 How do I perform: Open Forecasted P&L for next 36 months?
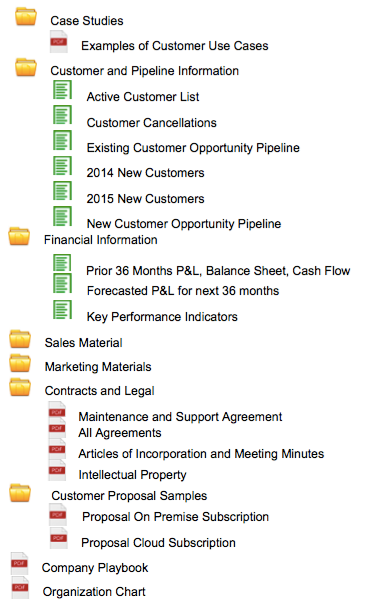pos(183,291)
